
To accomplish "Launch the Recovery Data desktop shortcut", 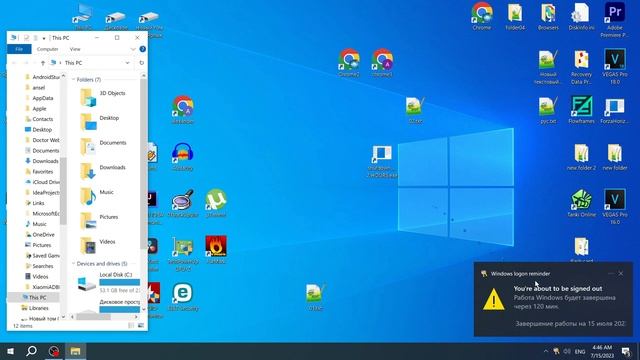I will [x=581, y=66].
